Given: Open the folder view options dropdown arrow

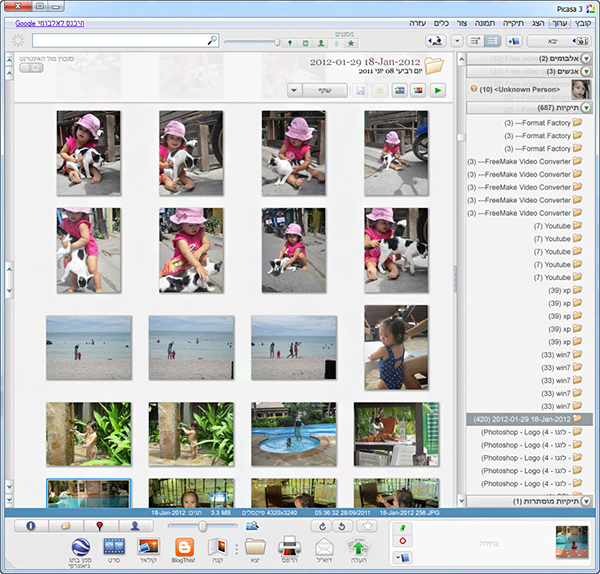Looking at the screenshot, I should coord(457,41).
